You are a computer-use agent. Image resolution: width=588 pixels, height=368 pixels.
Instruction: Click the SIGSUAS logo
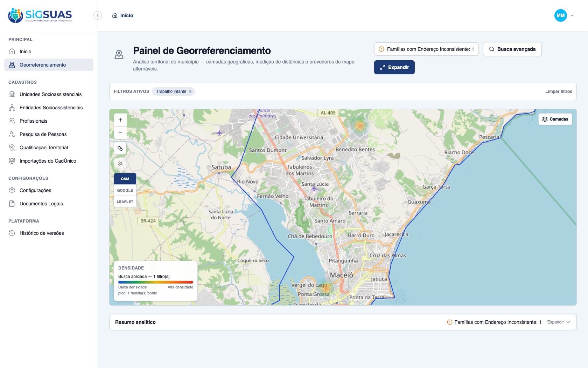coord(40,15)
